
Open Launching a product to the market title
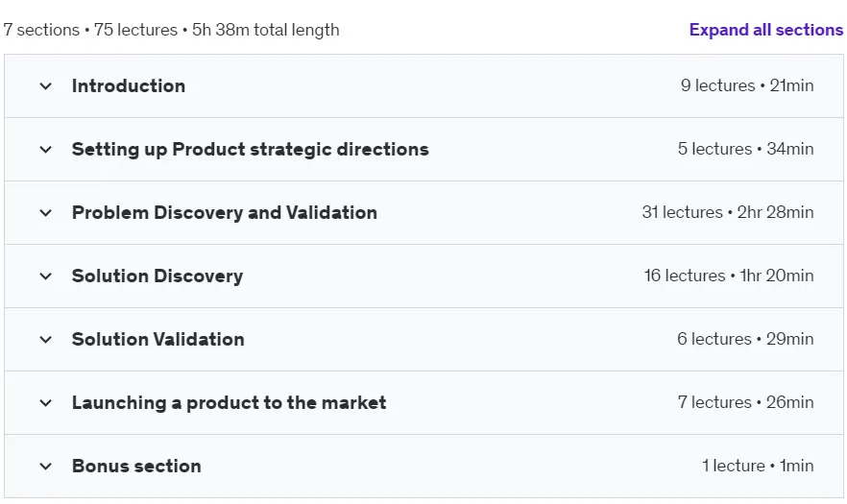click(x=229, y=402)
